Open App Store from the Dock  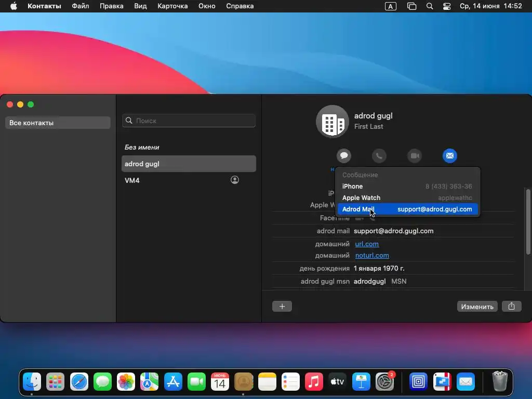[x=173, y=382]
